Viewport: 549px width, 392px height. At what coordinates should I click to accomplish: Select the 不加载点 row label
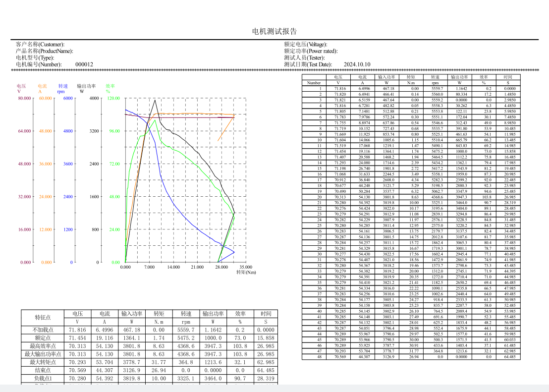pyautogui.click(x=43, y=330)
